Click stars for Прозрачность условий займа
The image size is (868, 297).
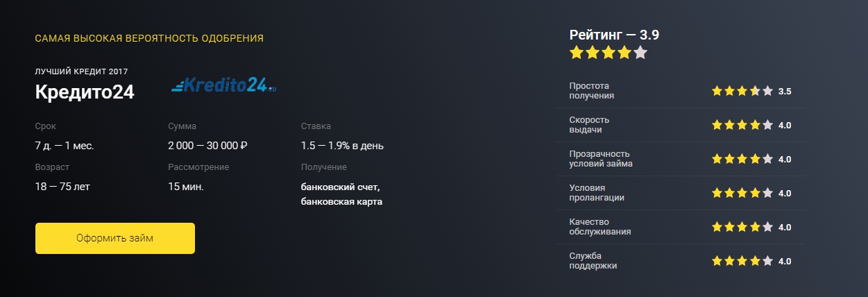742,159
